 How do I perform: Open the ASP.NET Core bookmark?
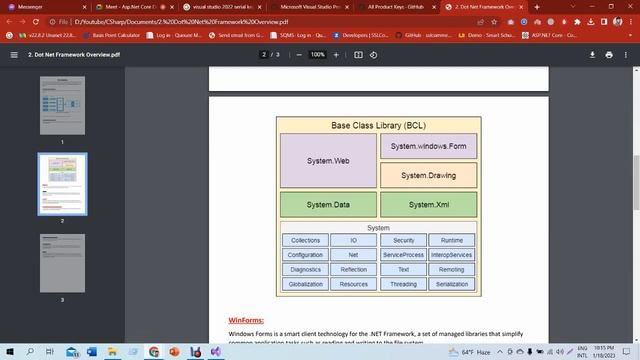coord(549,36)
